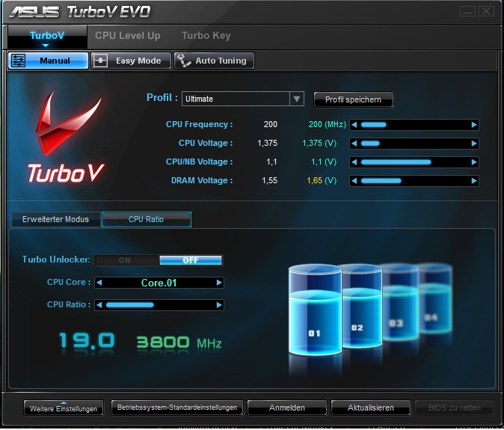Start Auto Tuning
This screenshot has width=504, height=430.
pyautogui.click(x=214, y=61)
